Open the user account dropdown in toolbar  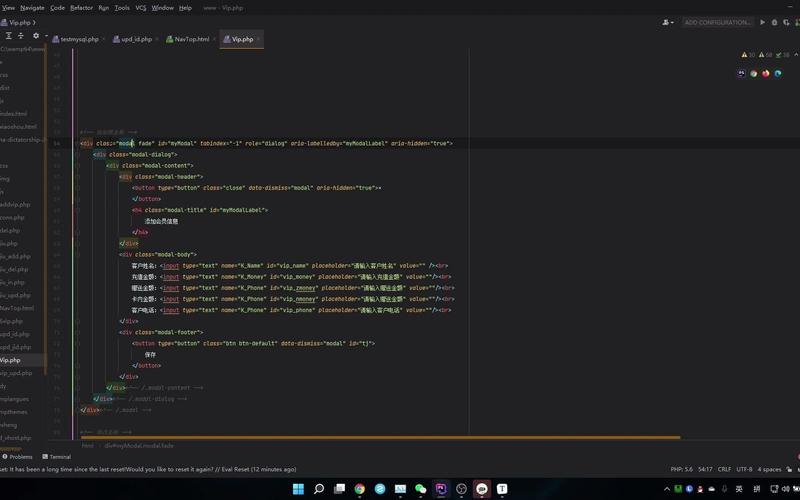click(x=667, y=22)
